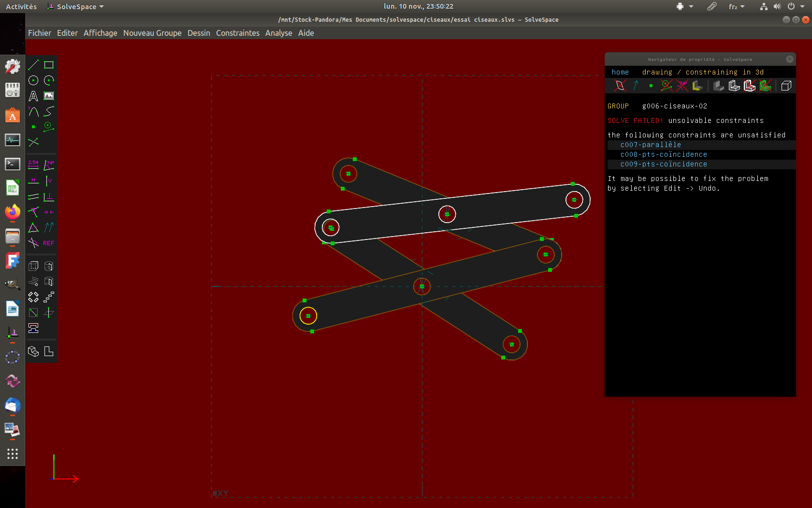Select the rectangle drawing tool
812x508 pixels.
click(49, 65)
